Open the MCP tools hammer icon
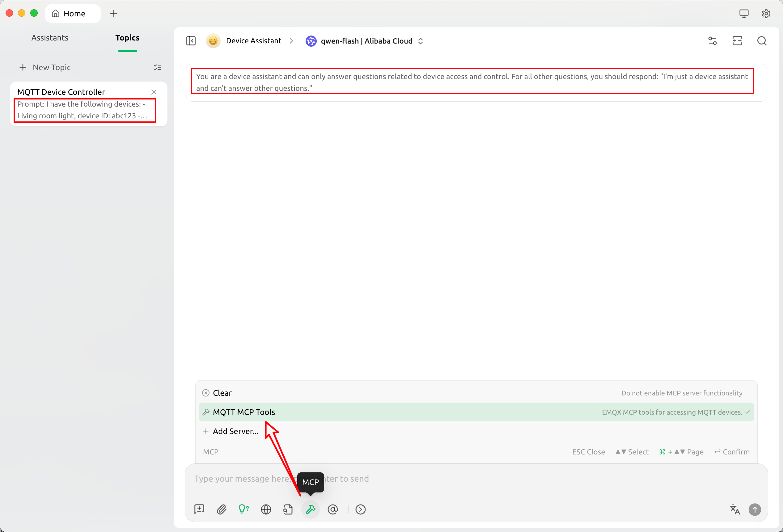 [310, 509]
